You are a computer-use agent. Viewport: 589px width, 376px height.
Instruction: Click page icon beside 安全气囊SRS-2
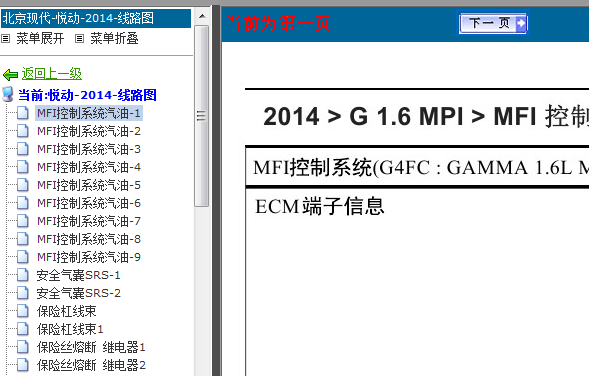(23, 293)
